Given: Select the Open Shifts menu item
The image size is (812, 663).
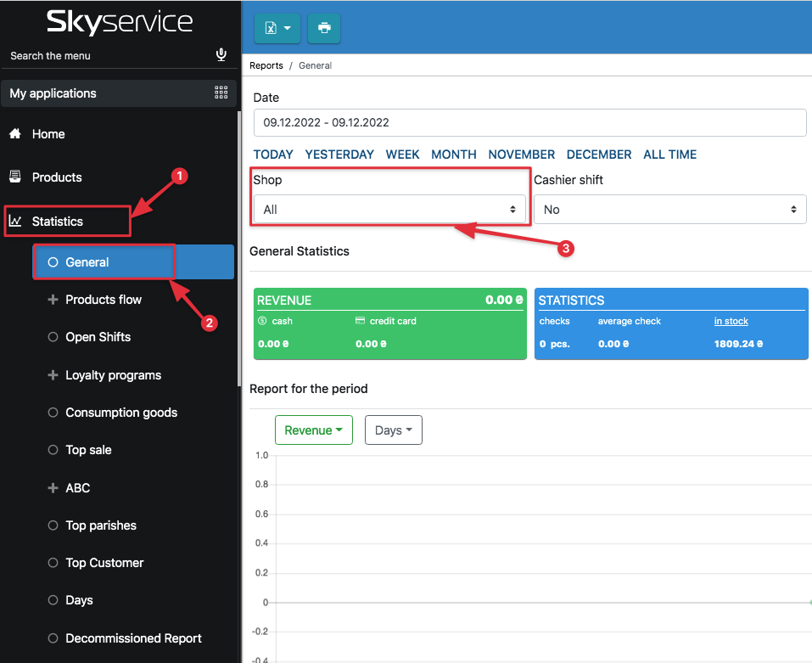Looking at the screenshot, I should 98,337.
